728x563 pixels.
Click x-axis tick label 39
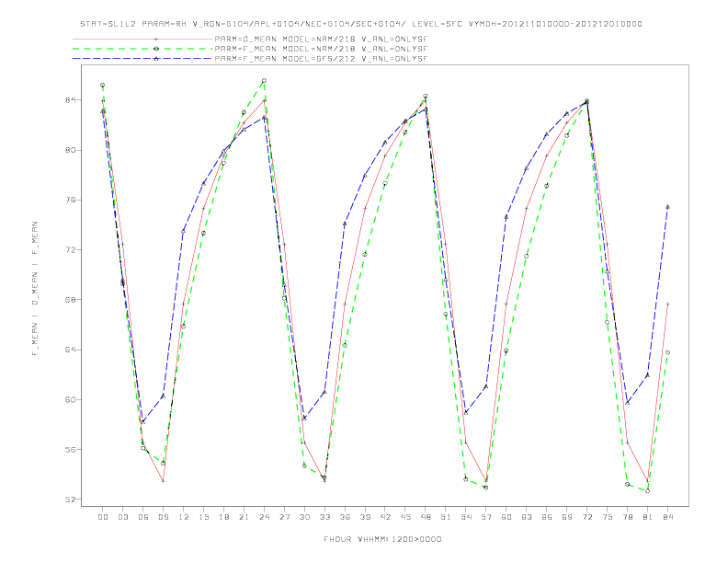click(365, 517)
